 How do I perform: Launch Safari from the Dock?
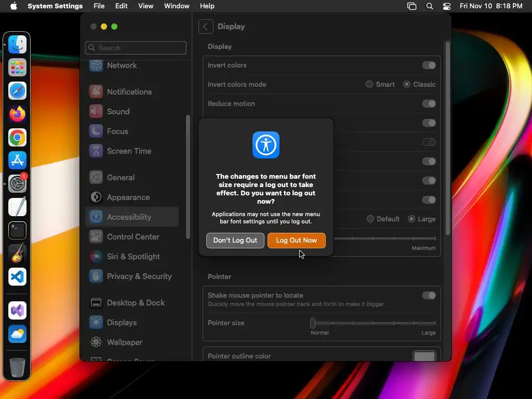[x=17, y=91]
